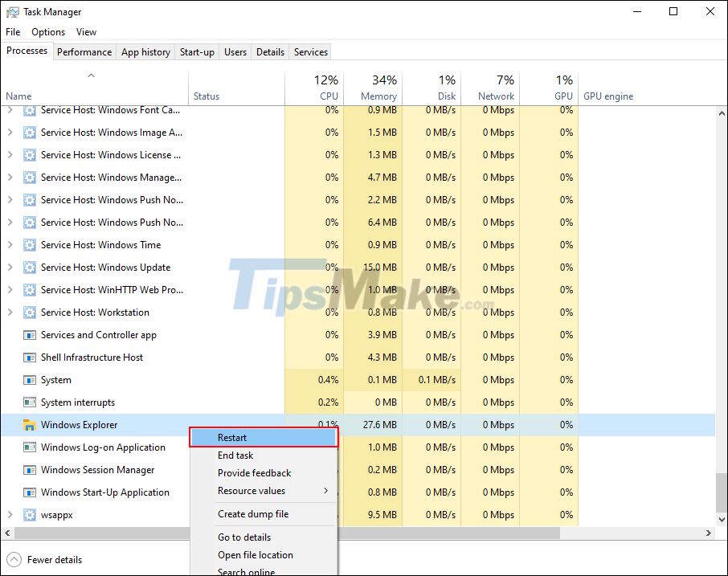The width and height of the screenshot is (728, 576).
Task: Switch to the Performance tab
Action: (84, 51)
